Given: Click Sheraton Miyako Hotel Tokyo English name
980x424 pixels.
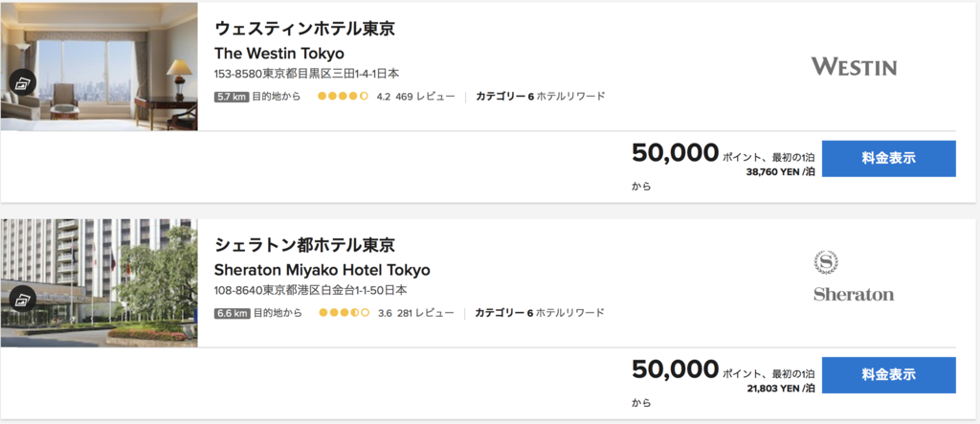Looking at the screenshot, I should [322, 270].
